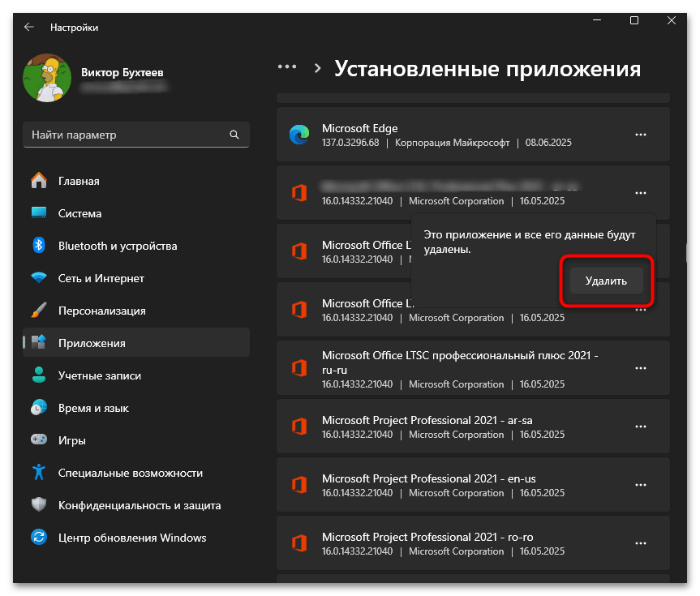Open options for Microsoft Project Professional 2021 ar-sa
This screenshot has height=596, width=700.
pos(641,427)
